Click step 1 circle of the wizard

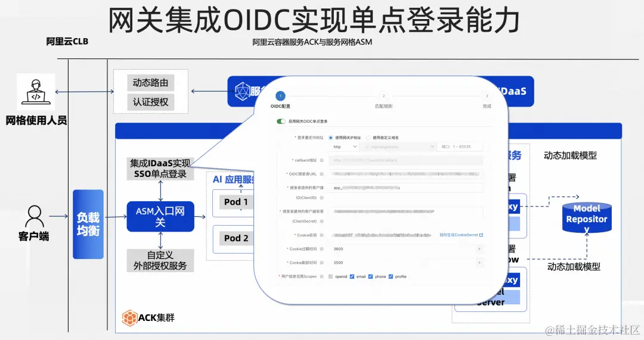tap(280, 96)
